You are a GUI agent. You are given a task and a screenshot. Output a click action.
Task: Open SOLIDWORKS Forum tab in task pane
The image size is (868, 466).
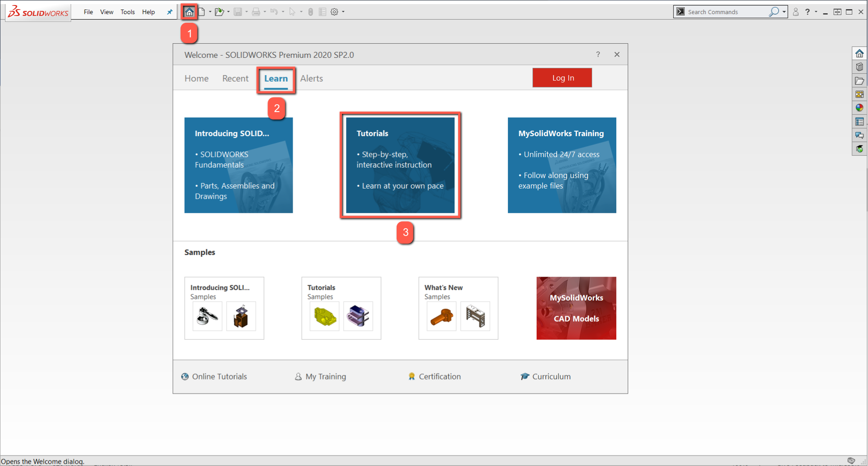pos(859,135)
